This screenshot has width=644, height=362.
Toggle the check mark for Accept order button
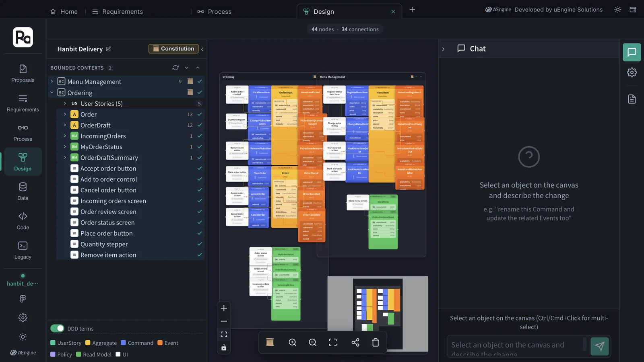200,168
